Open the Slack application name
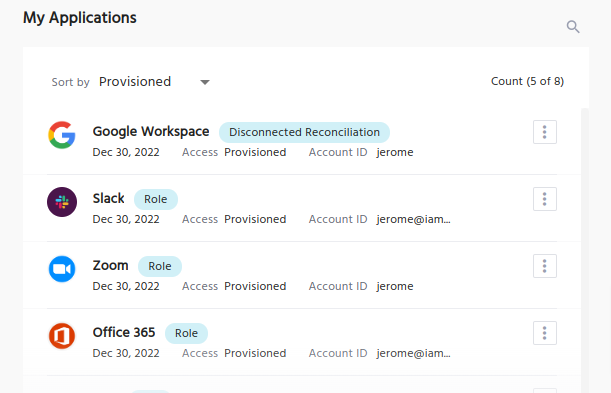The height and width of the screenshot is (393, 611). point(108,199)
